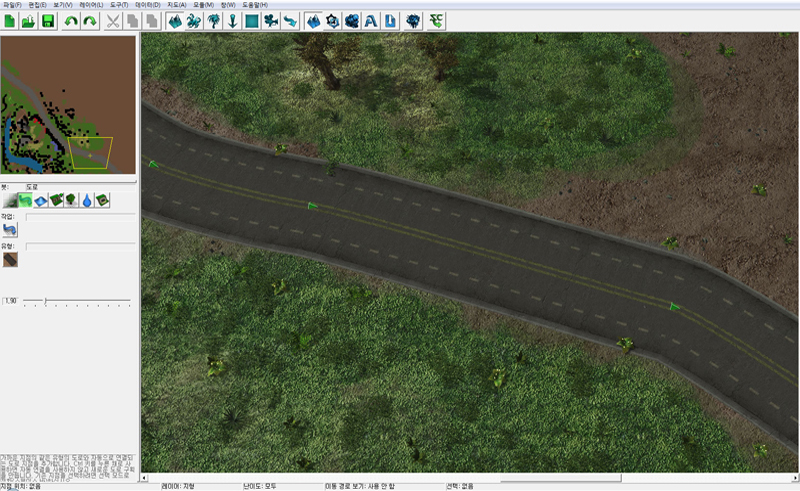
Task: Open the Text module letter A
Action: [371, 21]
